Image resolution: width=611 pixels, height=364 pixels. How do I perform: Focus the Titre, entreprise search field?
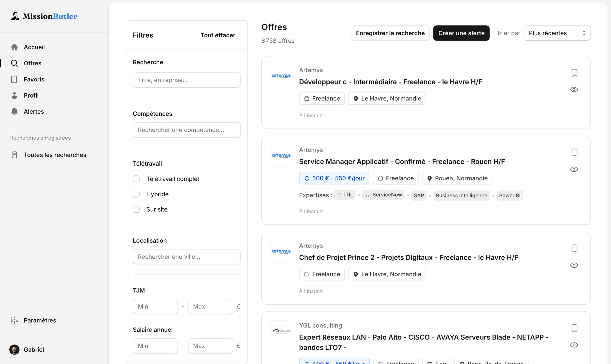point(186,80)
